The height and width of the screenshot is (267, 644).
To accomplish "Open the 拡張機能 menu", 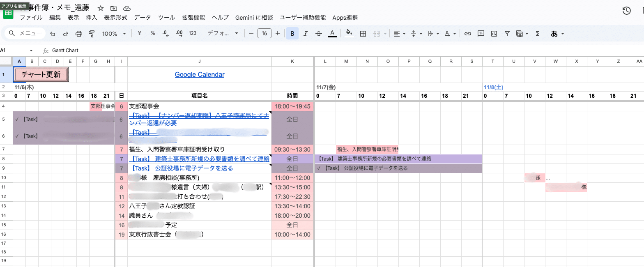I will tap(193, 18).
